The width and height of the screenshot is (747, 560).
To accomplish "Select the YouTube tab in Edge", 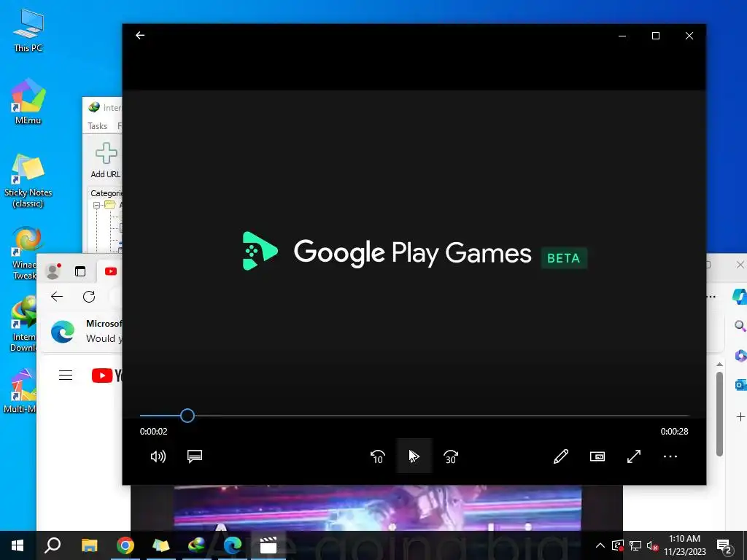I will pos(111,271).
